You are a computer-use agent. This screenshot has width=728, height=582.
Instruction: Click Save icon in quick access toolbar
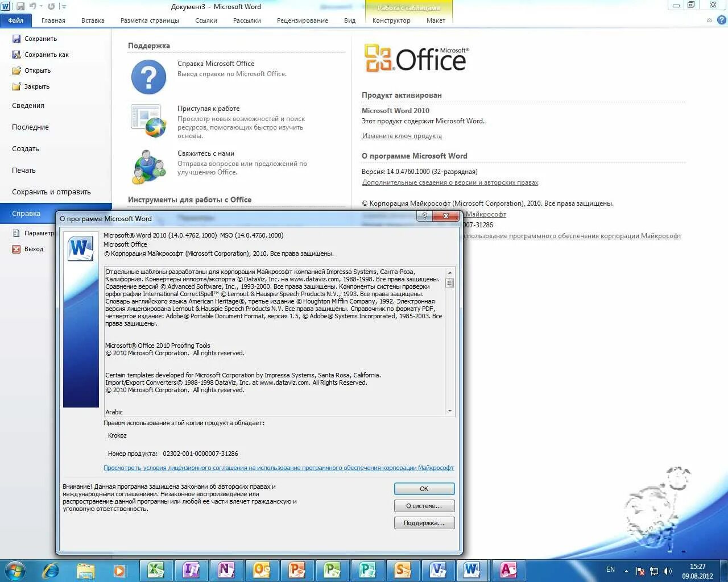click(x=20, y=6)
